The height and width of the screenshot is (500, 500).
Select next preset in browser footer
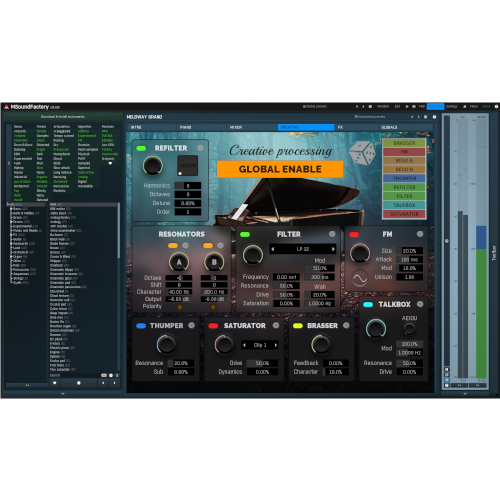(x=114, y=383)
